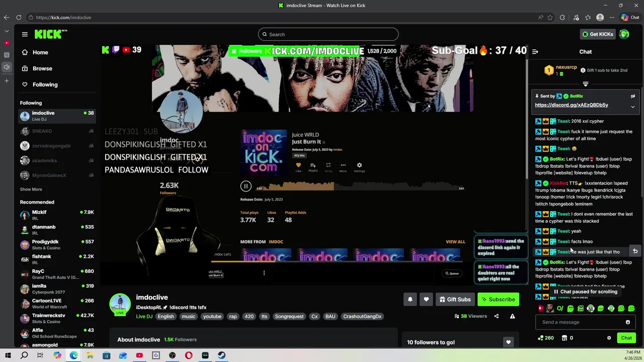The height and width of the screenshot is (362, 644).
Task: Hide the pinned BotRix message
Action: point(633,96)
